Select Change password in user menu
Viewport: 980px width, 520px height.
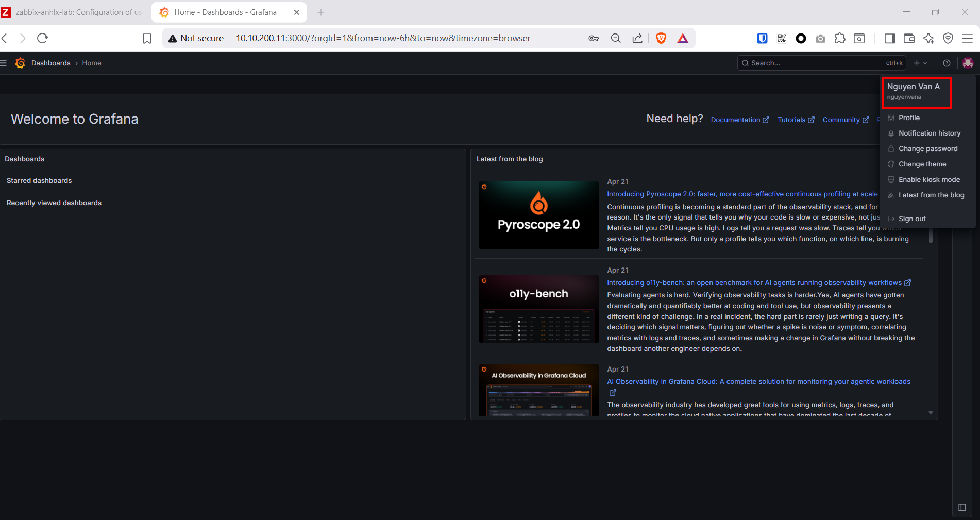tap(928, 148)
